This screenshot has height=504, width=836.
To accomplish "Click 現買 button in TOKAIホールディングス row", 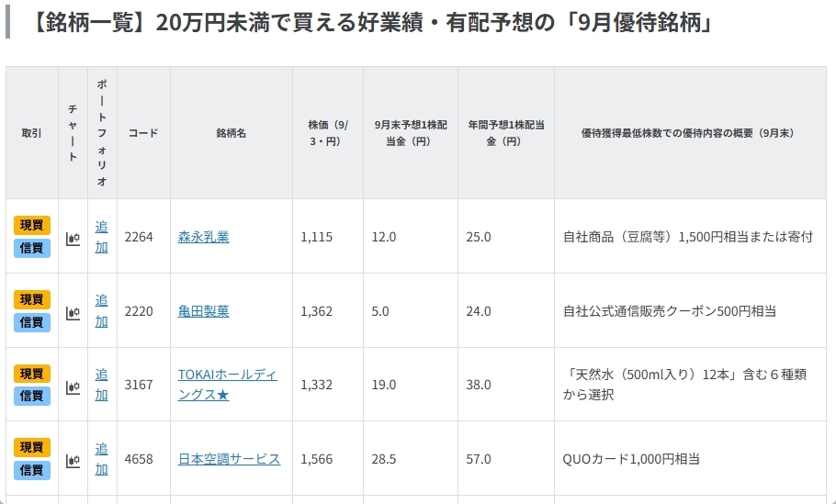I will 32,374.
